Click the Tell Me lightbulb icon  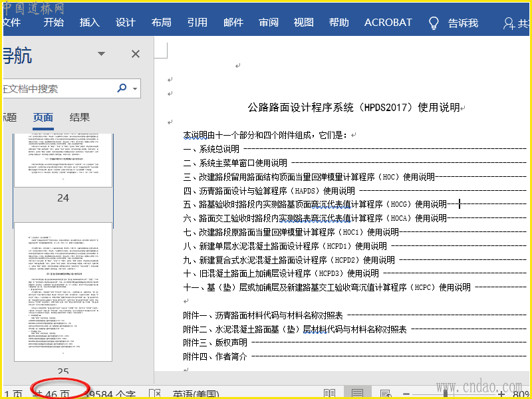pos(434,23)
